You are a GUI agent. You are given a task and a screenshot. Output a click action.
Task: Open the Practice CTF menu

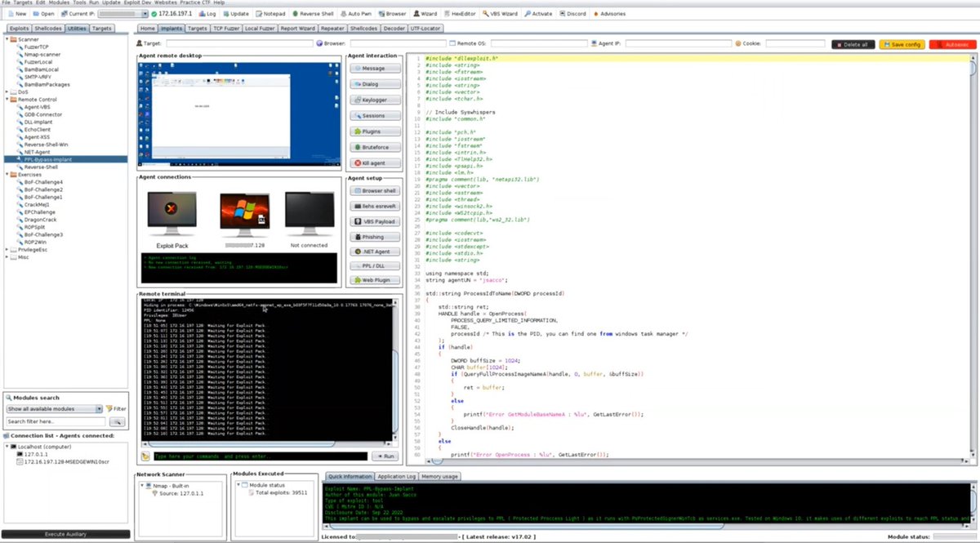click(x=194, y=3)
